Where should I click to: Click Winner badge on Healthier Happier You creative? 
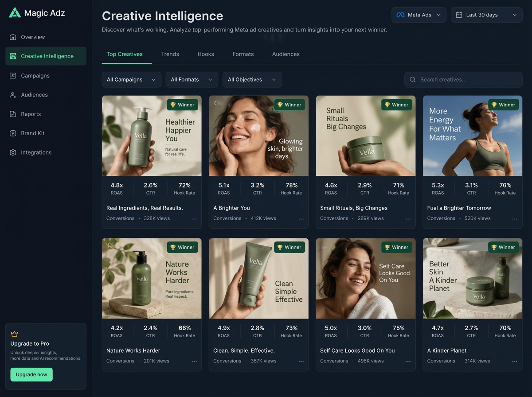coord(183,105)
